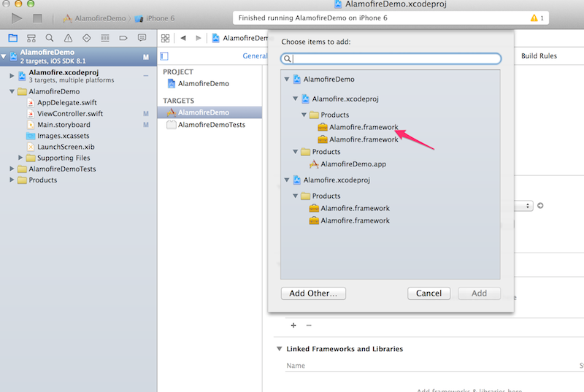This screenshot has width=584, height=392.
Task: Click the plus button below the dialog
Action: click(293, 326)
